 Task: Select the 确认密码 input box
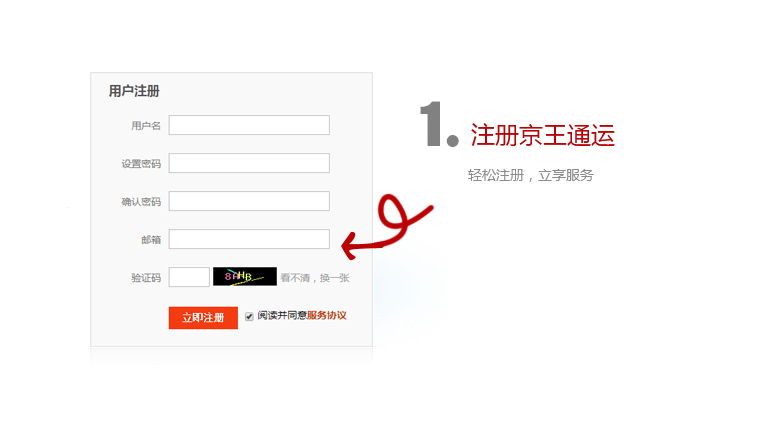(x=249, y=201)
